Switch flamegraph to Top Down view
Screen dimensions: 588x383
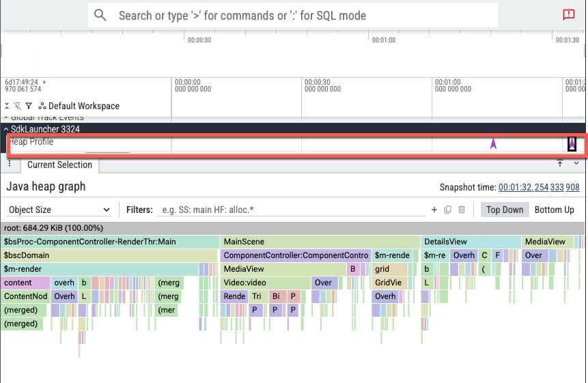coord(504,210)
